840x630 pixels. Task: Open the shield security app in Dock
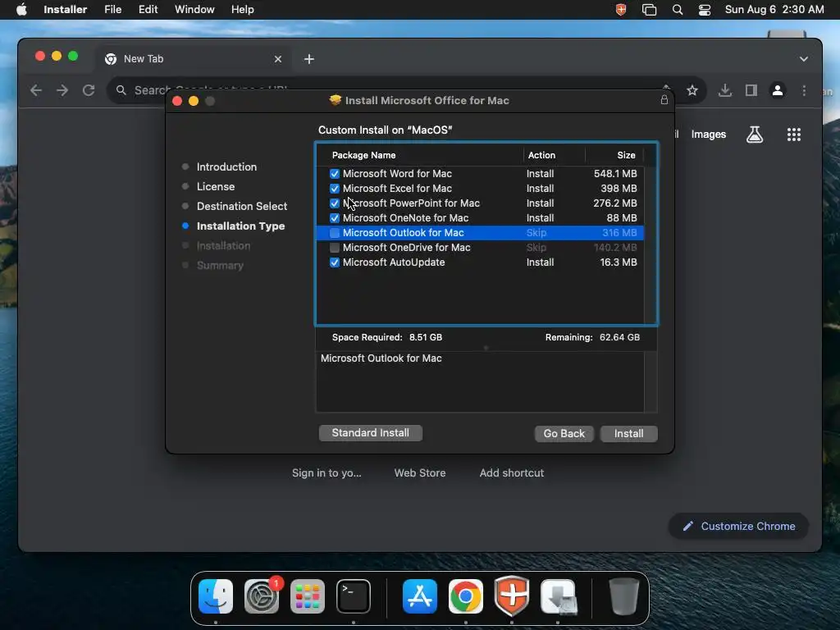512,596
